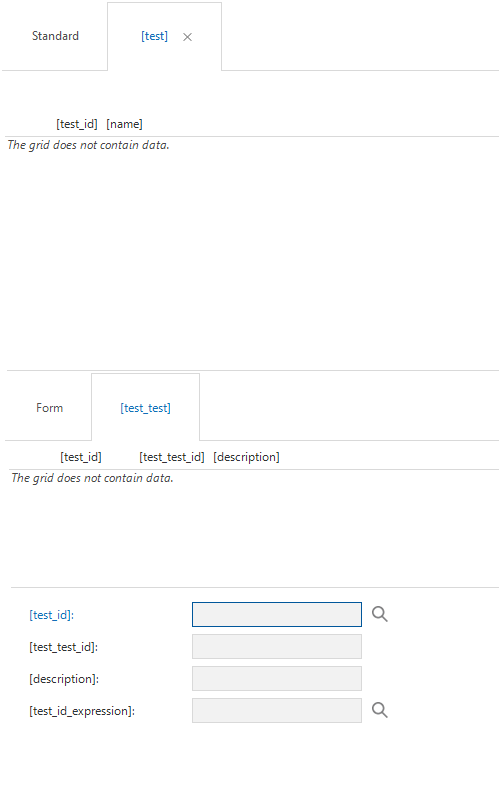The height and width of the screenshot is (799, 499).
Task: Focus the [test_id_expression] input box
Action: (x=277, y=710)
